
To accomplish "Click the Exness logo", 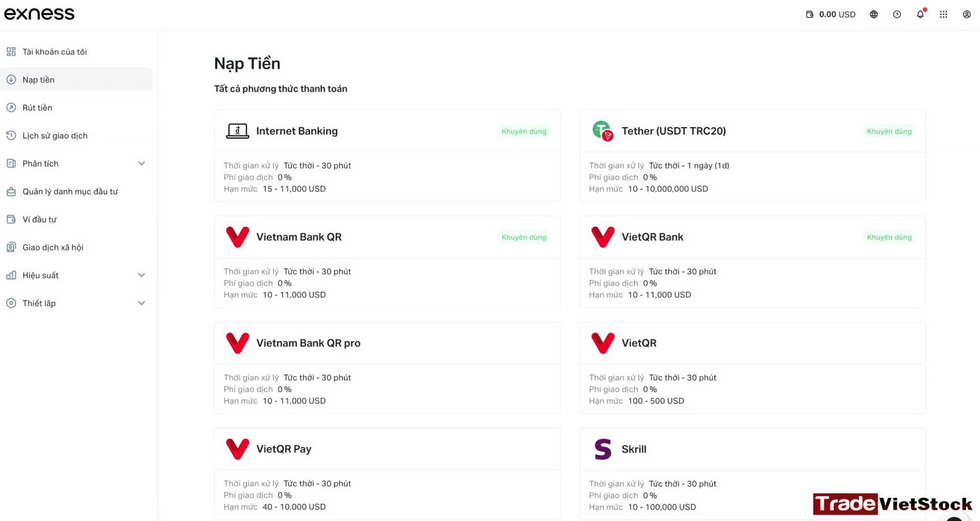I will tap(39, 14).
